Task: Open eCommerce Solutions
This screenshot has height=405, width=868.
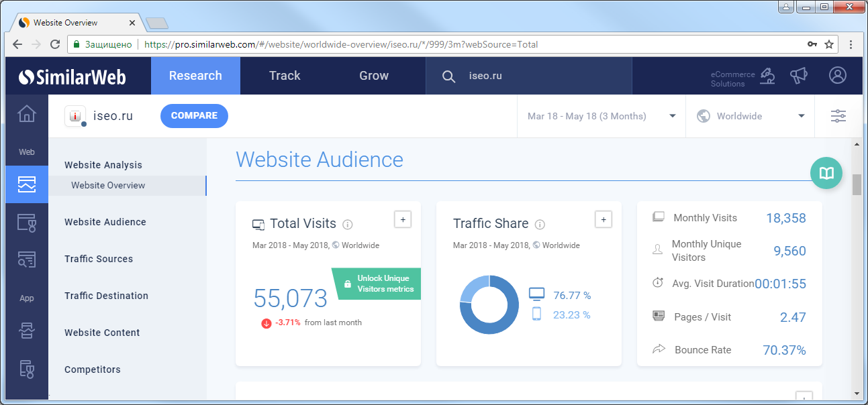Action: [x=743, y=76]
